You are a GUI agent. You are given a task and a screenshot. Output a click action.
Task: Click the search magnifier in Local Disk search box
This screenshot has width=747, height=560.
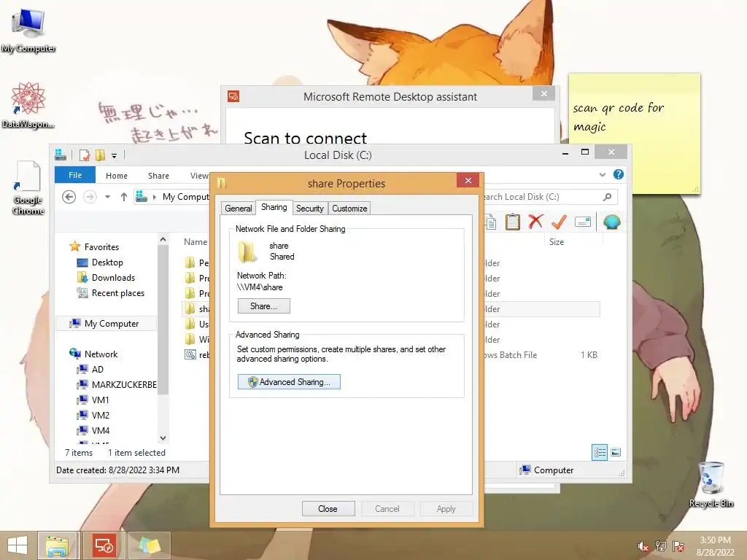coord(608,197)
